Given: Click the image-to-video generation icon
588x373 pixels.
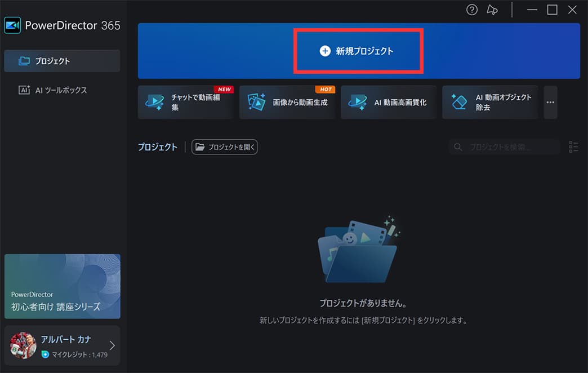Looking at the screenshot, I should coord(256,101).
